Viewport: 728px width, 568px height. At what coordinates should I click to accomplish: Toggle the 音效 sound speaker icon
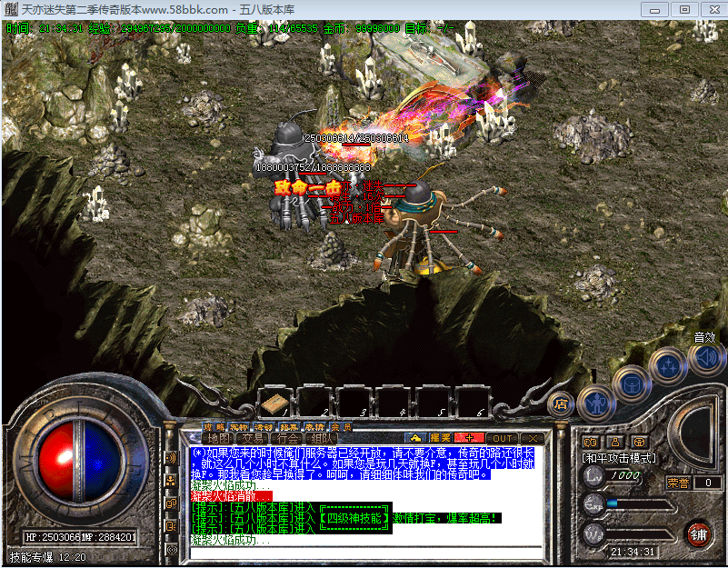(x=707, y=357)
